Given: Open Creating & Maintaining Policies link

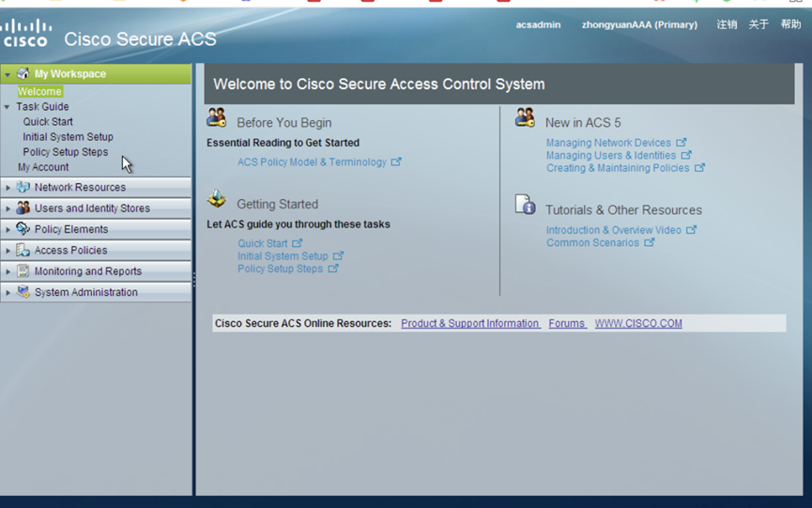Looking at the screenshot, I should click(618, 168).
